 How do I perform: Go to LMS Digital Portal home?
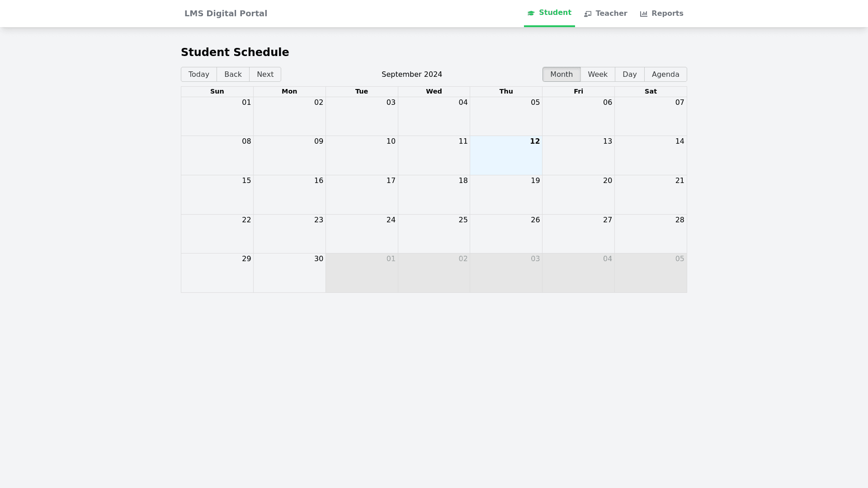(x=226, y=14)
